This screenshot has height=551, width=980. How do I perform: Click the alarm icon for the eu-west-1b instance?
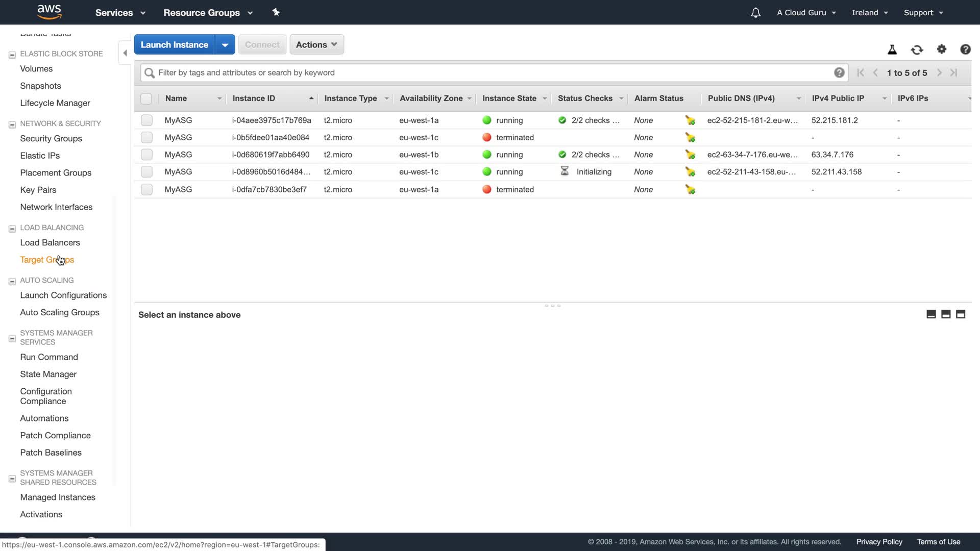coord(690,155)
